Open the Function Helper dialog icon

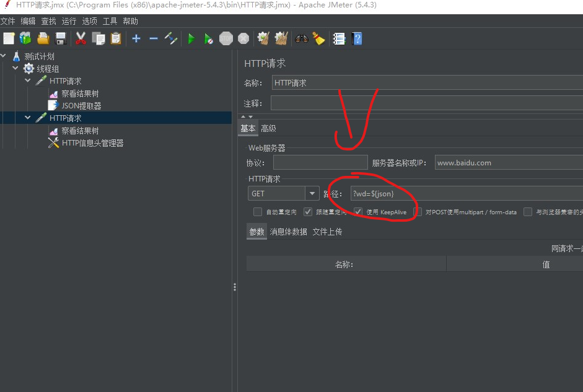point(338,38)
